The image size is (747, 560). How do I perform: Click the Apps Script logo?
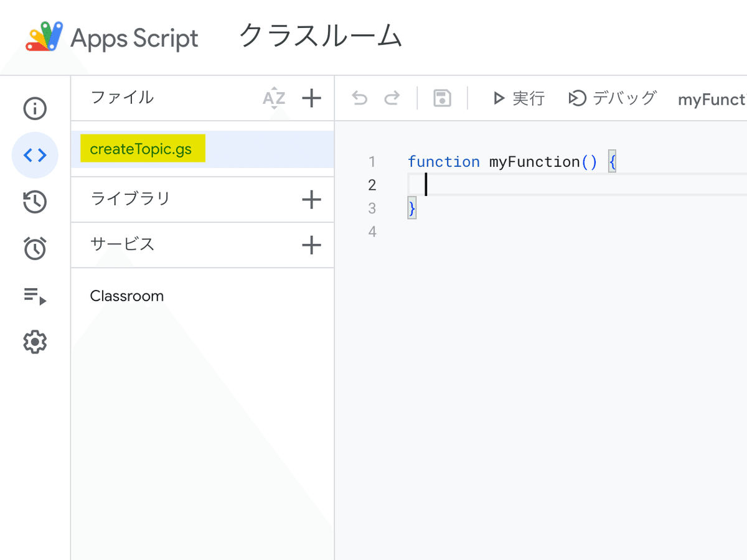[44, 37]
